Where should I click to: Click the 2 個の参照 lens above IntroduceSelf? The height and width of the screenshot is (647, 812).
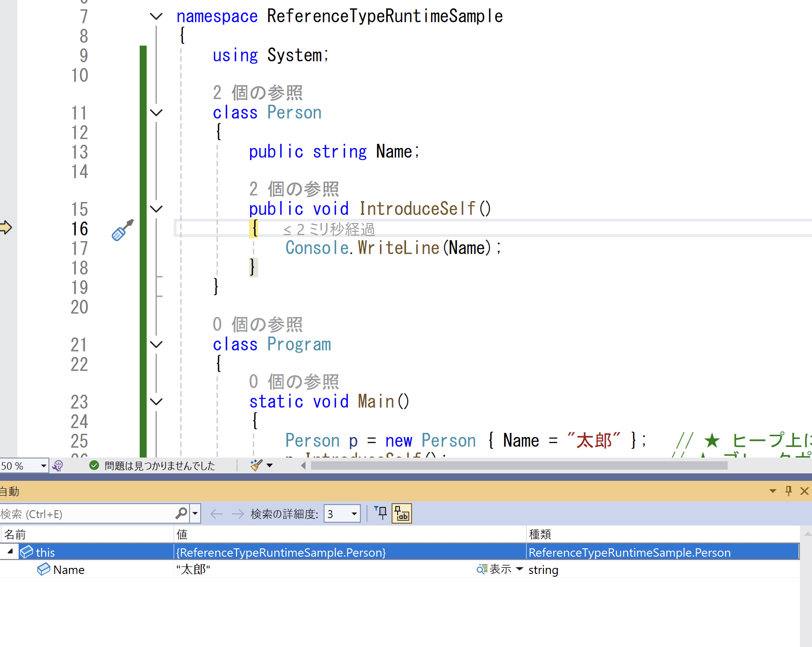click(294, 189)
